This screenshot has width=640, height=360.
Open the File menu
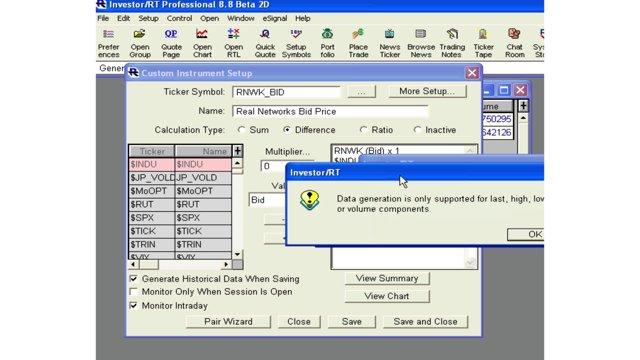pos(103,18)
